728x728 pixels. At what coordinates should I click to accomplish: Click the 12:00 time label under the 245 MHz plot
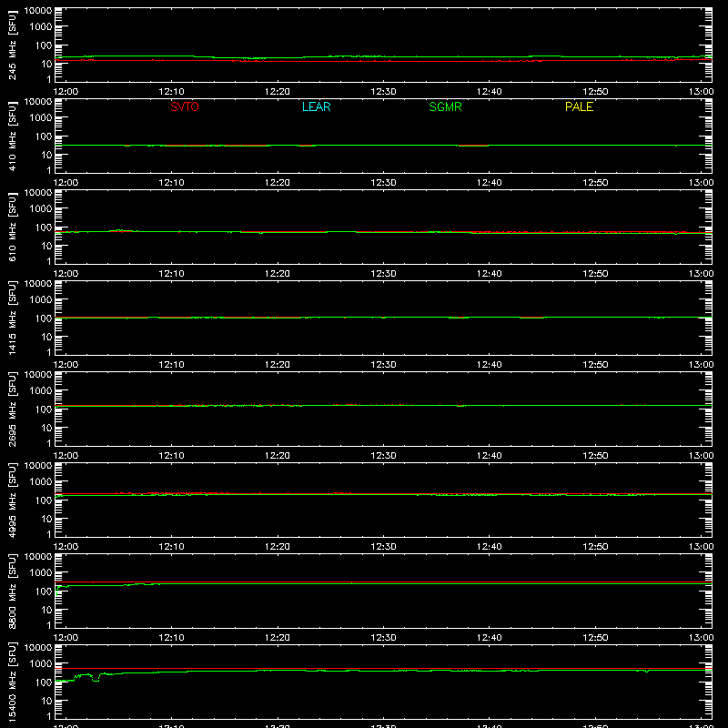66,92
